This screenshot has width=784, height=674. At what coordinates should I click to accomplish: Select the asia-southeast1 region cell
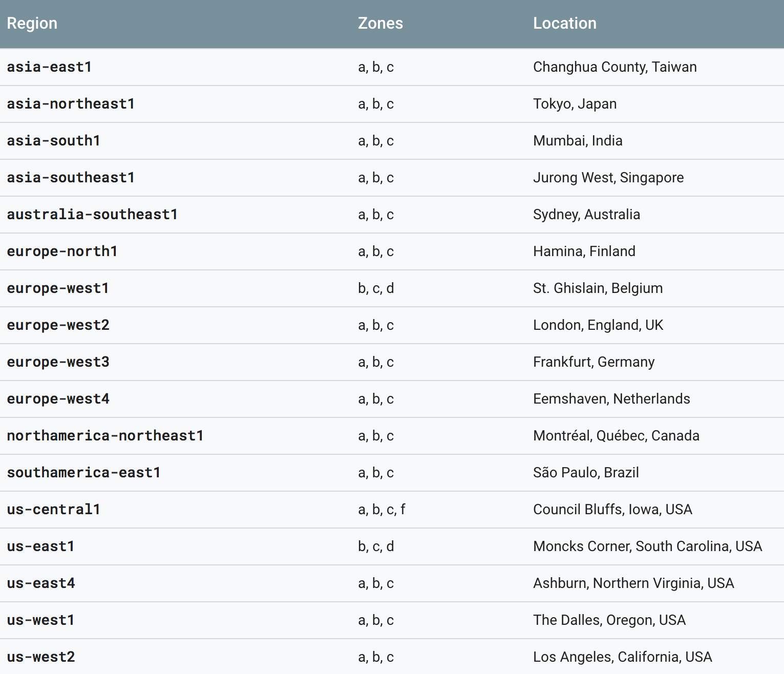(x=71, y=178)
